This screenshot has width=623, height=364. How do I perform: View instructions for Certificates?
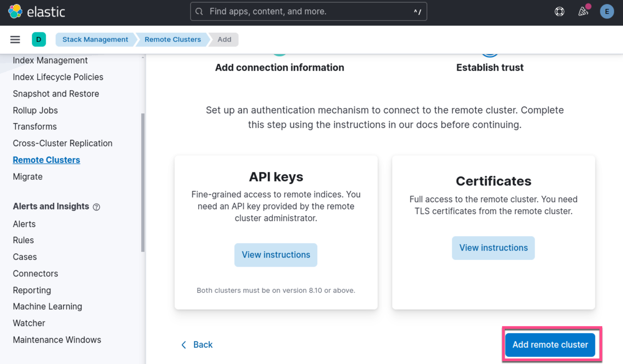point(493,248)
